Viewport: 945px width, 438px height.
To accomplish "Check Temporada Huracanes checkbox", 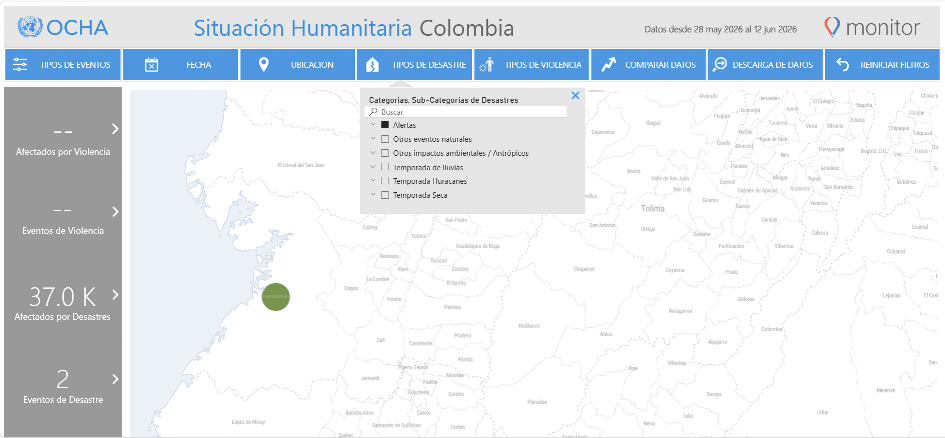I will click(x=385, y=181).
